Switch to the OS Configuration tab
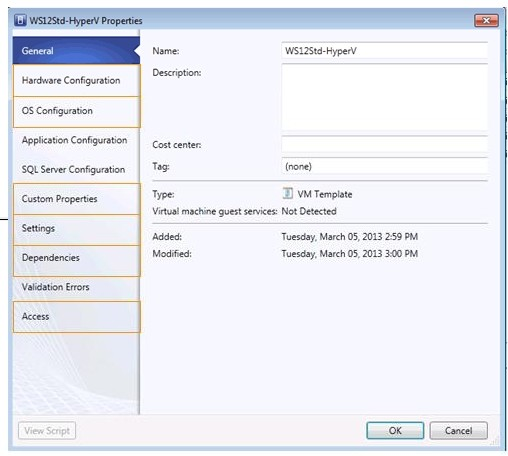Screen dimensions: 508x456 coord(76,112)
